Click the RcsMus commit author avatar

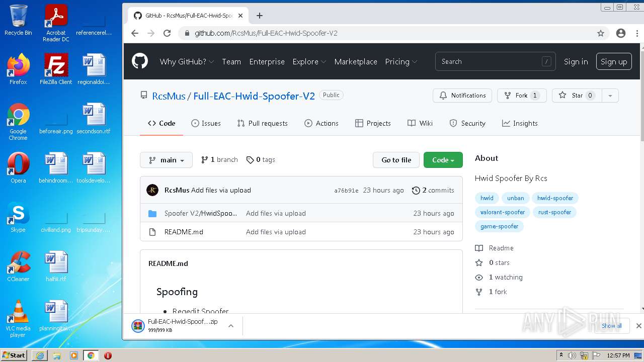point(152,190)
